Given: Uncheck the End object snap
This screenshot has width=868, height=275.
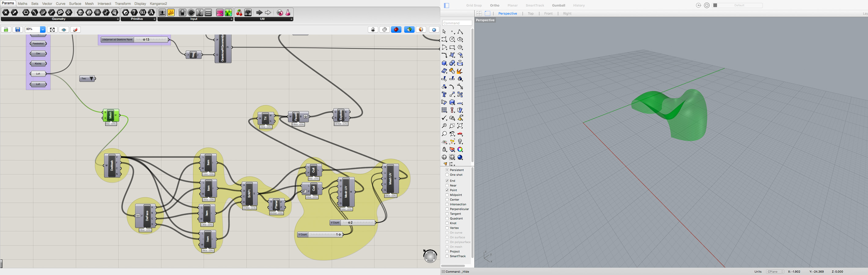Looking at the screenshot, I should pos(447,181).
